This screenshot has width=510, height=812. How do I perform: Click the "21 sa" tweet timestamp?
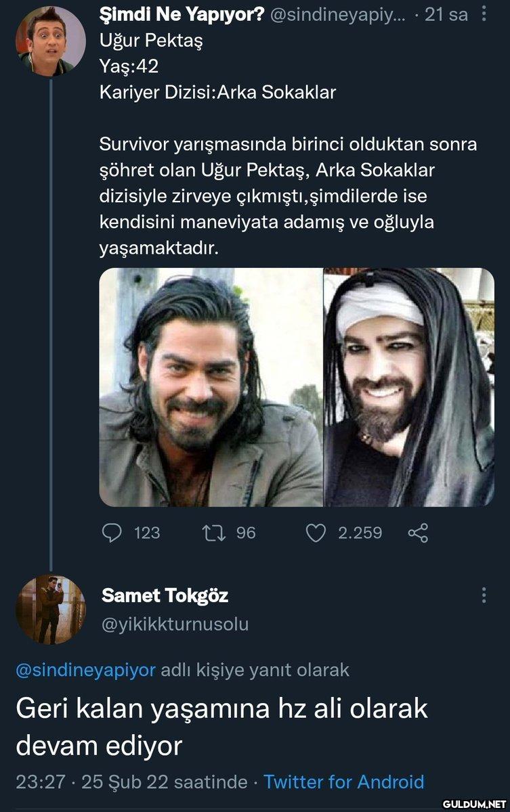pyautogui.click(x=446, y=14)
